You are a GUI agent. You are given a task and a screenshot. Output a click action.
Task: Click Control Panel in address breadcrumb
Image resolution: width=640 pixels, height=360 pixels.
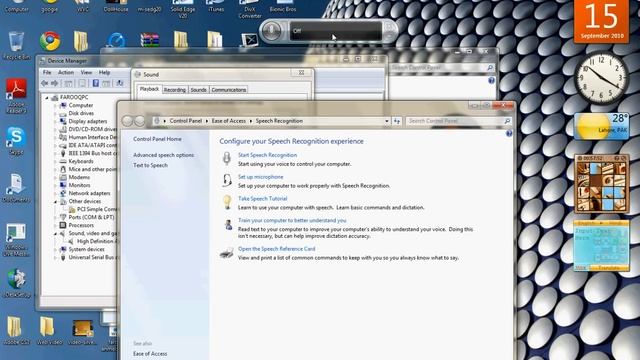[186, 121]
